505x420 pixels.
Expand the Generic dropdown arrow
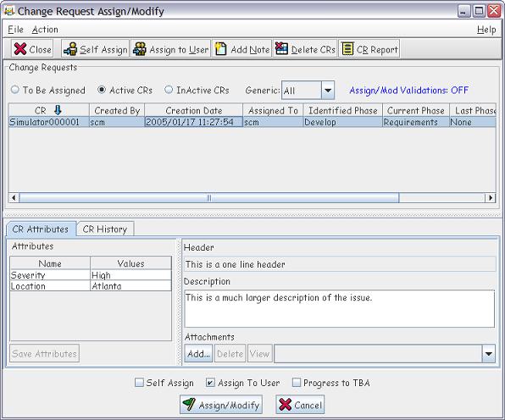(x=328, y=90)
